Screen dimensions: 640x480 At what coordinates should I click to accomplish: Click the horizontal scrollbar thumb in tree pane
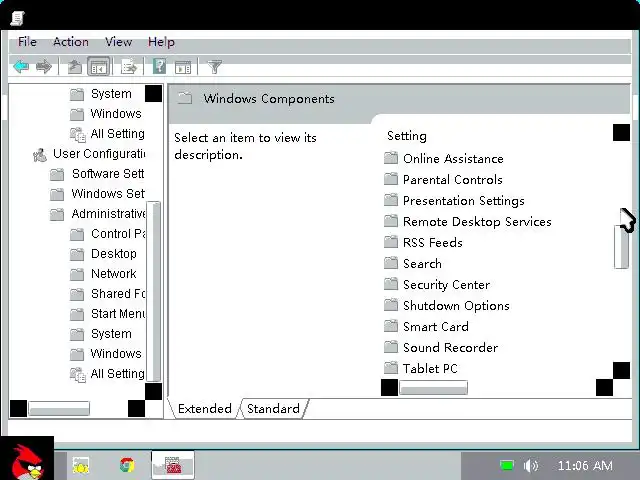[59, 408]
